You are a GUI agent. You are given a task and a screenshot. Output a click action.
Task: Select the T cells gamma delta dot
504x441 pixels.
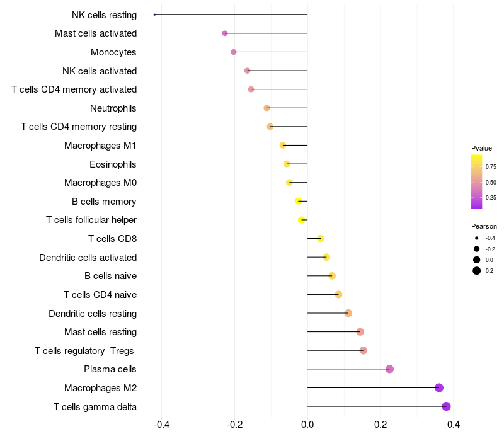coord(446,406)
